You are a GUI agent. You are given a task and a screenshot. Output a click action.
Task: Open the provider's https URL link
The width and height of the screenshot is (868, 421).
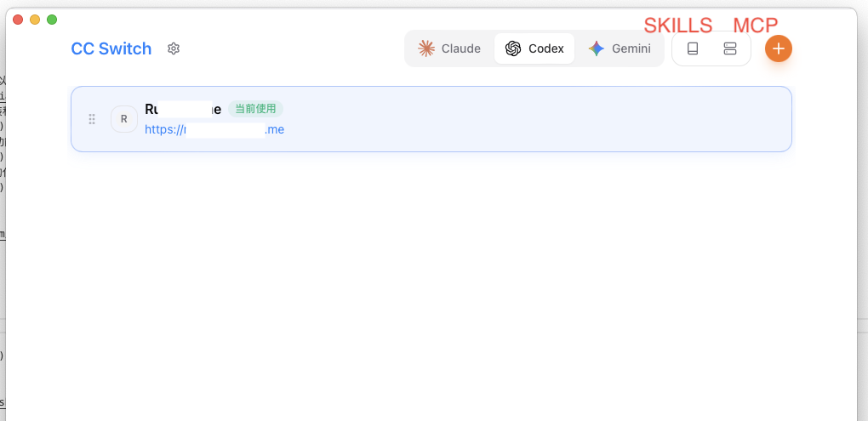[x=214, y=129]
